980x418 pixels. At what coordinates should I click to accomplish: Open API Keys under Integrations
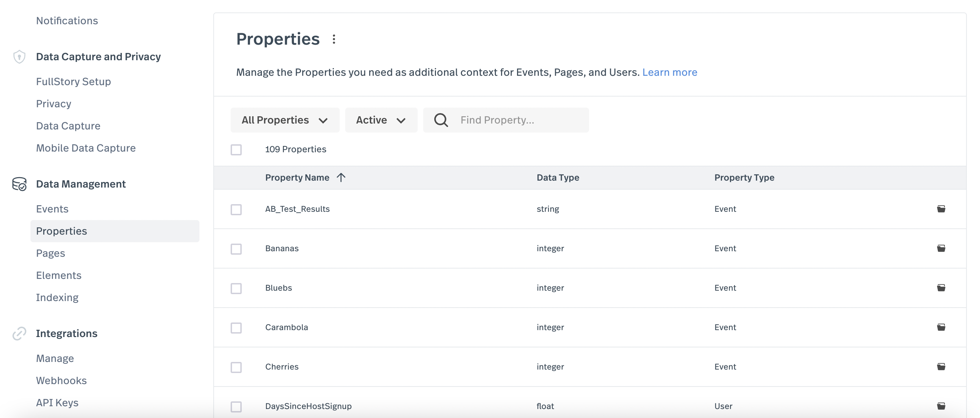point(57,402)
